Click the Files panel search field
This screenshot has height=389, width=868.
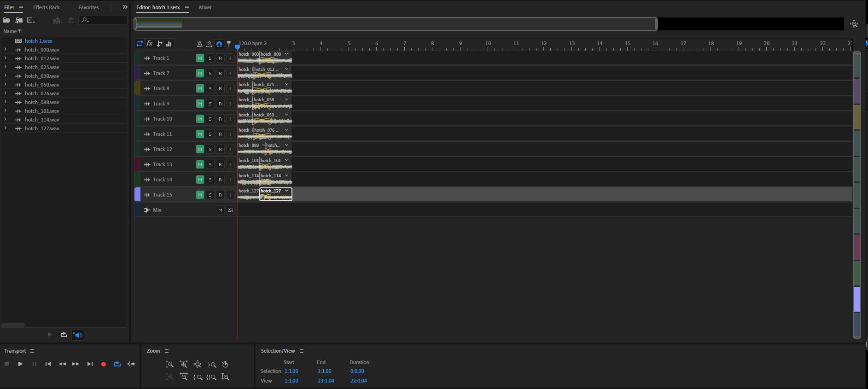click(x=103, y=20)
